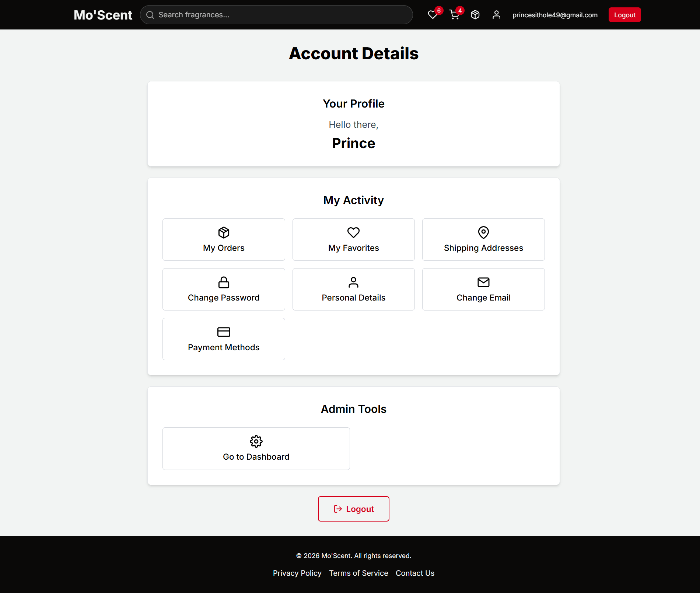Open the shopping cart icon
The image size is (700, 593).
click(x=454, y=15)
